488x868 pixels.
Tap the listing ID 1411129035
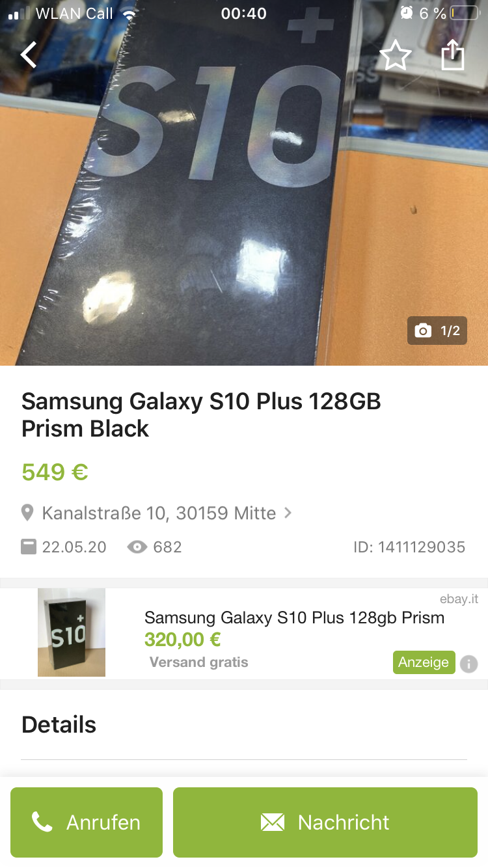409,547
